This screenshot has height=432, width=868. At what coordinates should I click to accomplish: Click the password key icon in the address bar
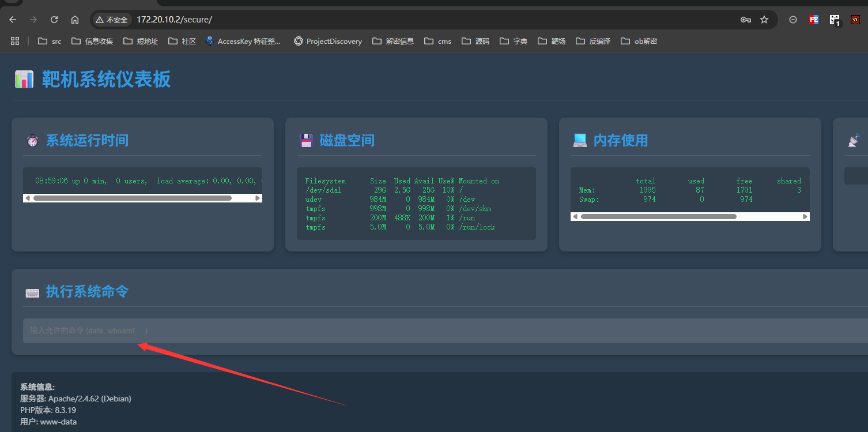coord(745,19)
